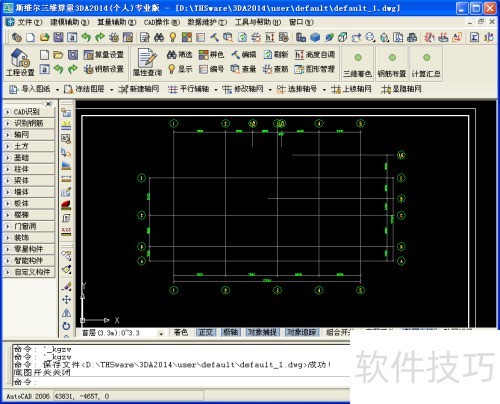
Task: Expand the 门窗洞 doors and windows section
Action: coord(29,226)
